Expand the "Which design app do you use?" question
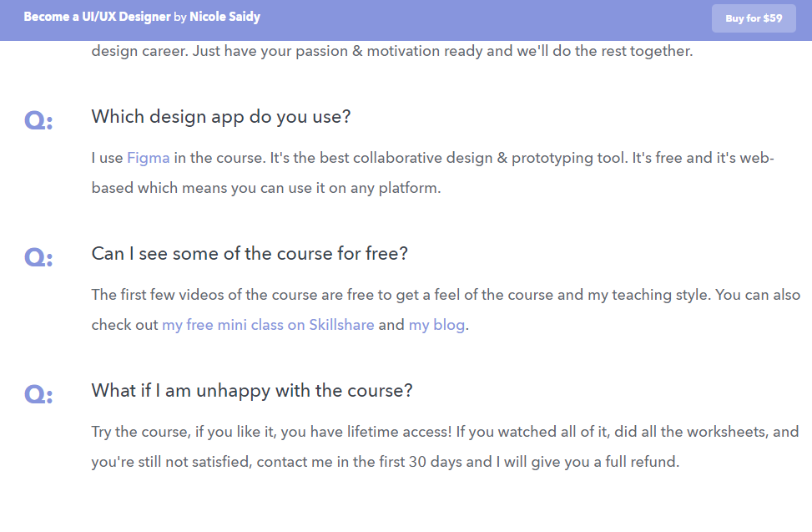Image resolution: width=812 pixels, height=532 pixels. coord(221,116)
